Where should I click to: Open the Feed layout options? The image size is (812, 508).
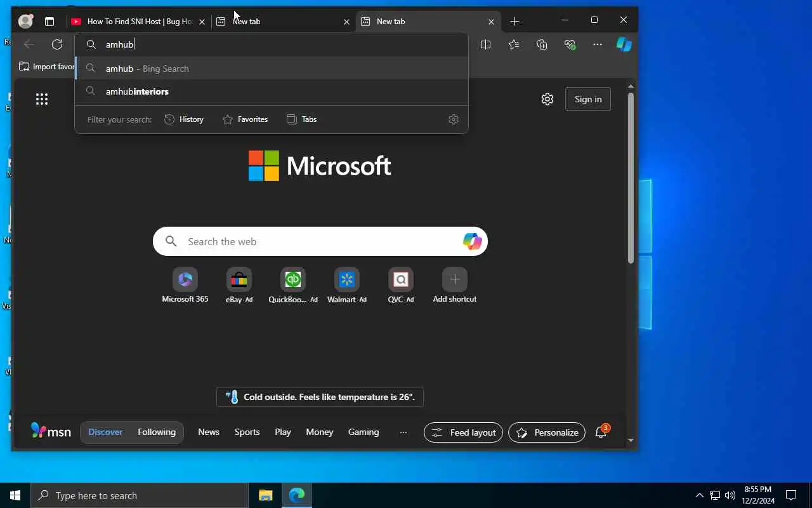click(463, 432)
